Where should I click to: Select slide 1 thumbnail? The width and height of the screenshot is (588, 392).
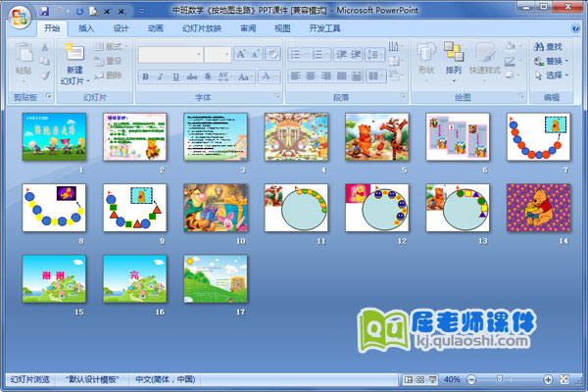coord(54,137)
